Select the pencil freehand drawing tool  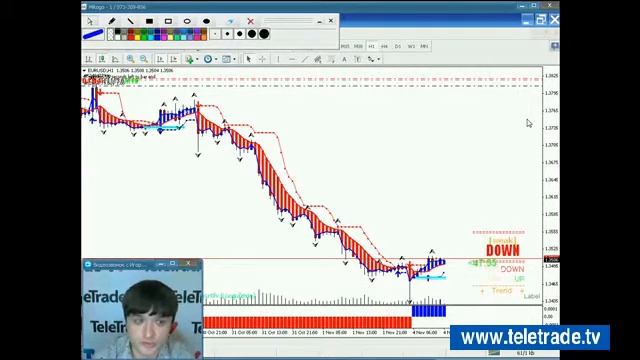pyautogui.click(x=112, y=21)
